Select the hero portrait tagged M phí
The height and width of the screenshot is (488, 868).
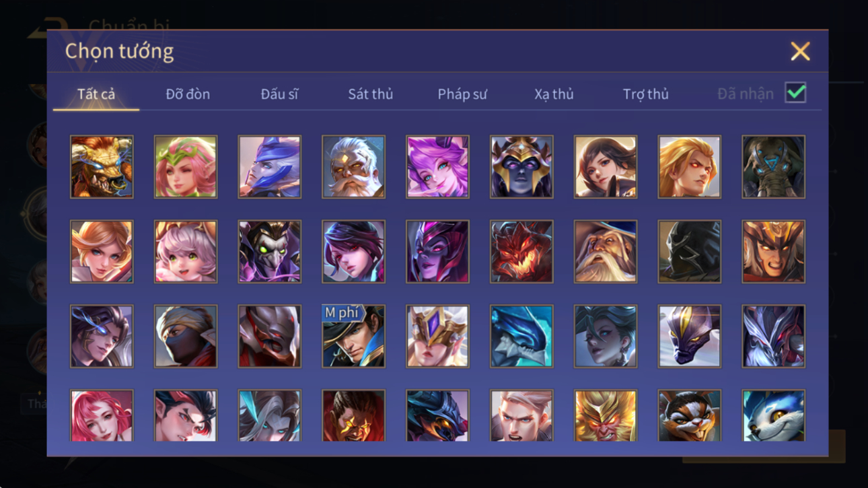[353, 337]
